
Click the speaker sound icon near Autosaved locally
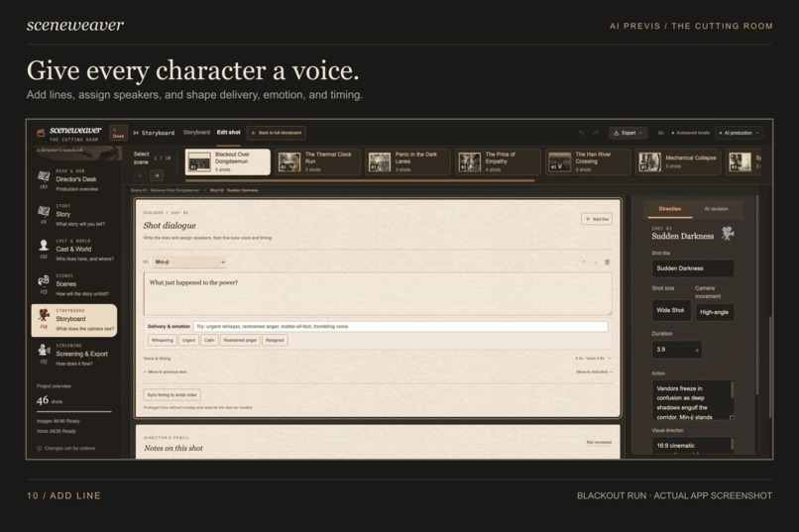[x=661, y=133]
